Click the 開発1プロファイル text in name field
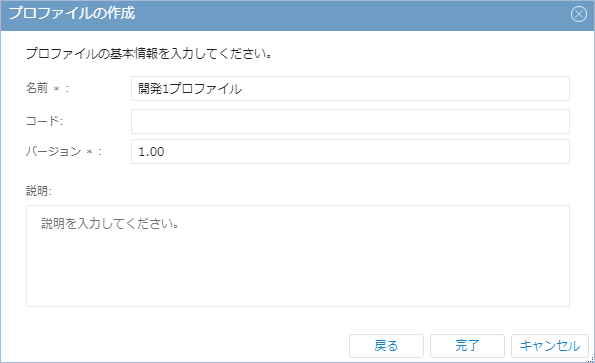Screen dimensions: 595x363 (190, 89)
